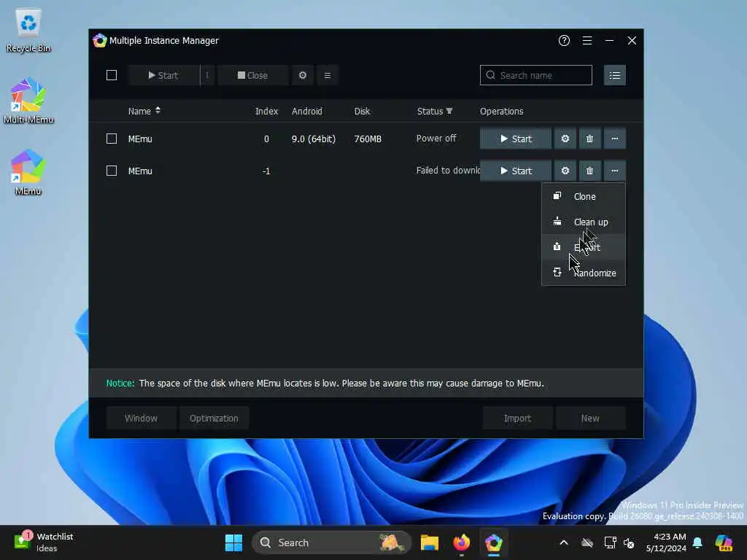This screenshot has width=747, height=560.
Task: Click the Import button
Action: [x=517, y=418]
